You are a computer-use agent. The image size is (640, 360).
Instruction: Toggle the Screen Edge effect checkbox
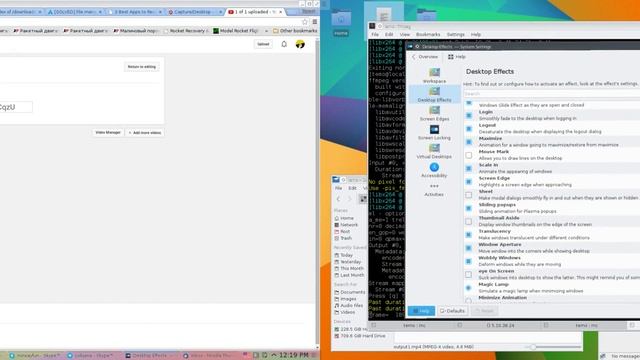tap(469, 182)
